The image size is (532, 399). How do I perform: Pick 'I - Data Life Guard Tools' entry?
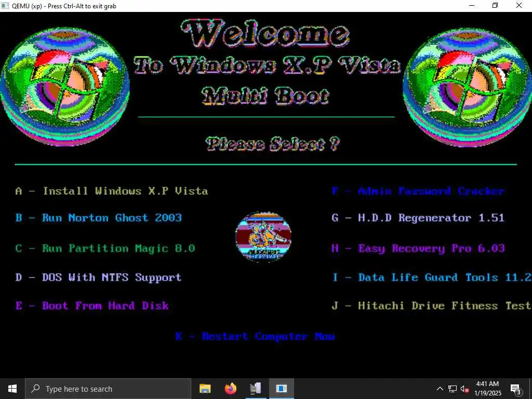432,277
